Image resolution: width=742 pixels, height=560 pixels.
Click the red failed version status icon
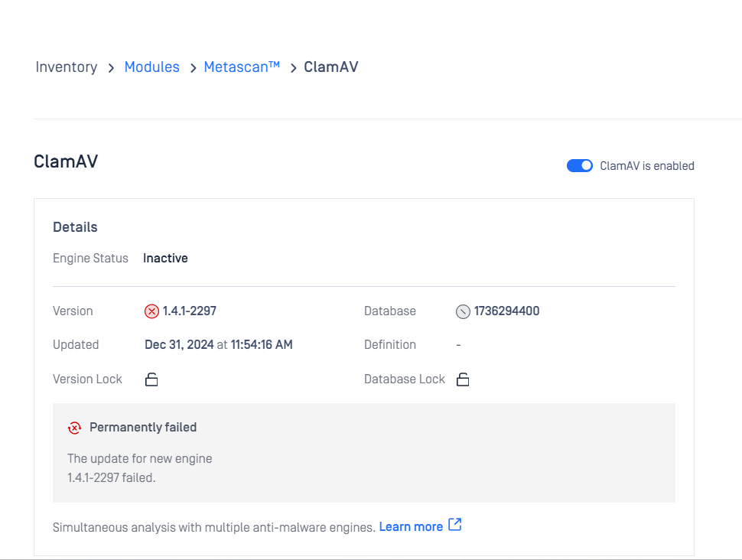click(151, 311)
